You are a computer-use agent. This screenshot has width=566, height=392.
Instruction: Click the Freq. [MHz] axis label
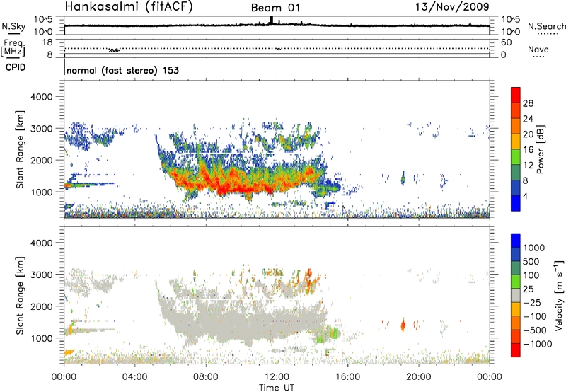[13, 47]
